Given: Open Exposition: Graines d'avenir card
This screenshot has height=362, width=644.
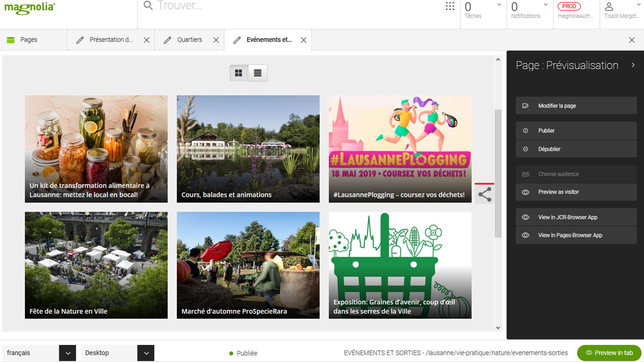Looking at the screenshot, I should [400, 265].
